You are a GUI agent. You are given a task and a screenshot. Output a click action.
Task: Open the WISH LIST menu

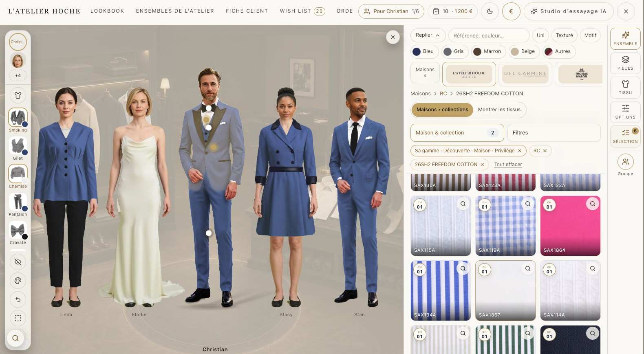pos(302,11)
